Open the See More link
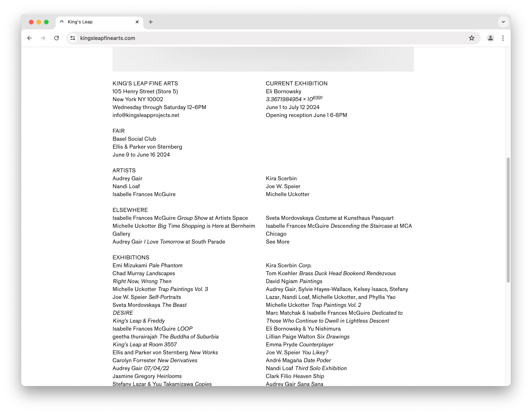Image resolution: width=532 pixels, height=414 pixels. 277,242
